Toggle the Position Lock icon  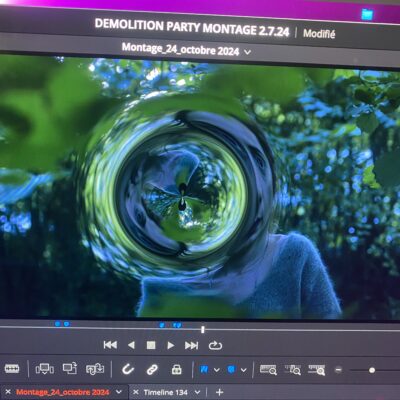click(176, 369)
